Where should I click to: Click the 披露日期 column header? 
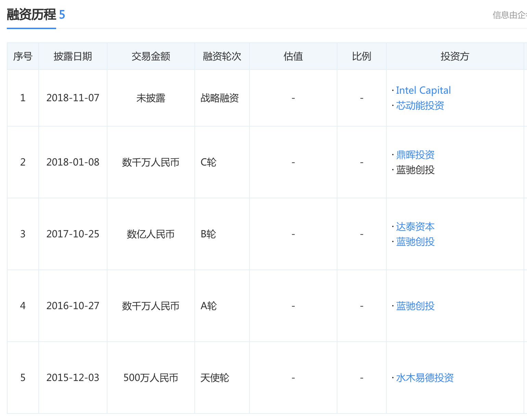tap(73, 56)
